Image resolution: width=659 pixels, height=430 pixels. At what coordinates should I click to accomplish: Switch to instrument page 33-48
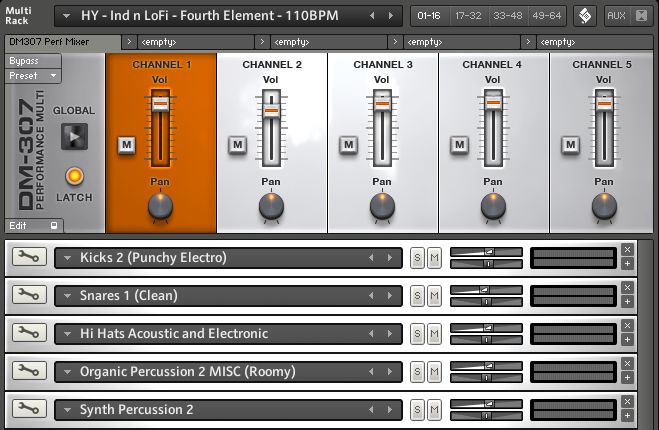point(508,16)
